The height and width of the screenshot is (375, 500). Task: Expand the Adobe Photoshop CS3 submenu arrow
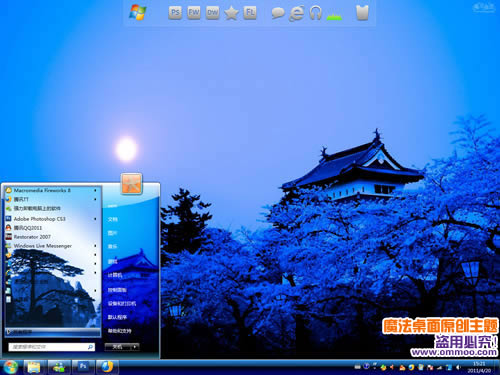pyautogui.click(x=95, y=219)
